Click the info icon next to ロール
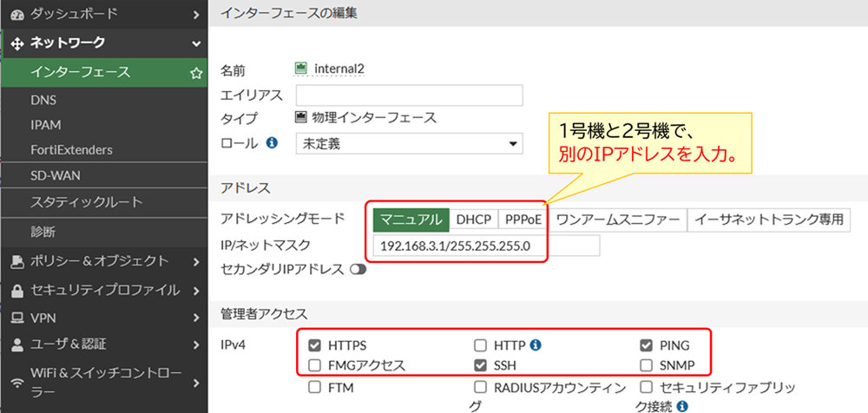Image resolution: width=868 pixels, height=413 pixels. (x=271, y=143)
